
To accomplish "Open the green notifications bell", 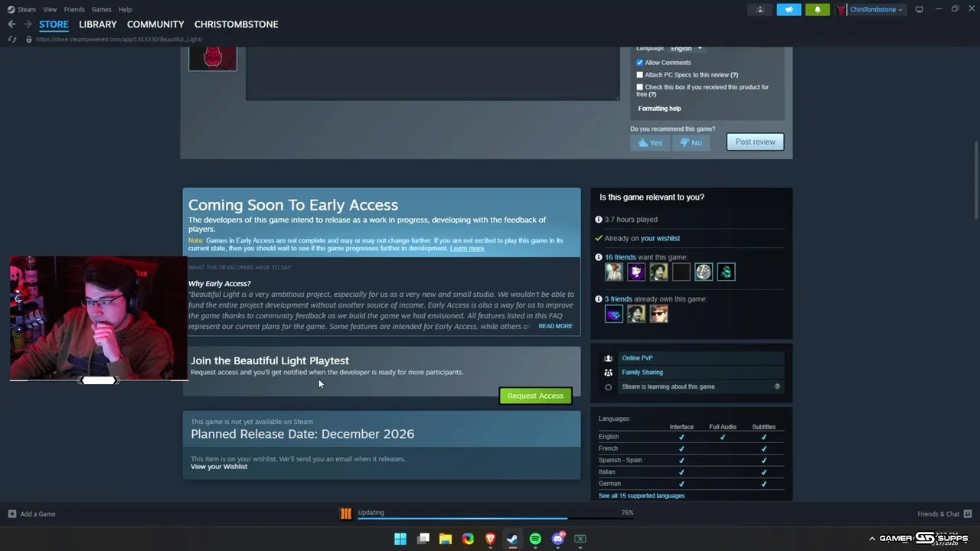I will tap(817, 9).
